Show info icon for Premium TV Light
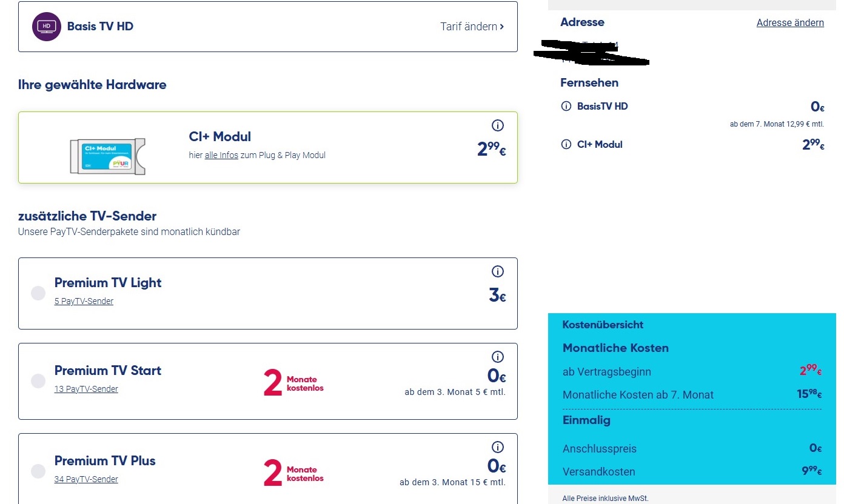Screen dimensions: 844x504 (x=498, y=271)
